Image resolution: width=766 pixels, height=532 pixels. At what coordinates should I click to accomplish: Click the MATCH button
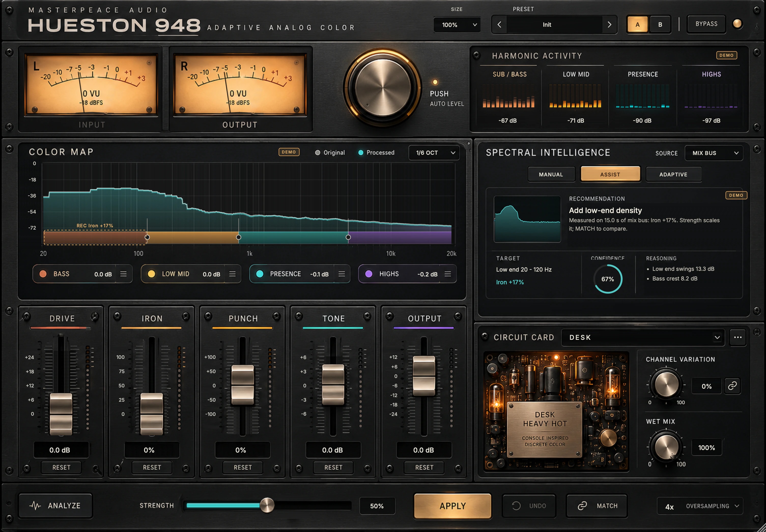(x=597, y=506)
